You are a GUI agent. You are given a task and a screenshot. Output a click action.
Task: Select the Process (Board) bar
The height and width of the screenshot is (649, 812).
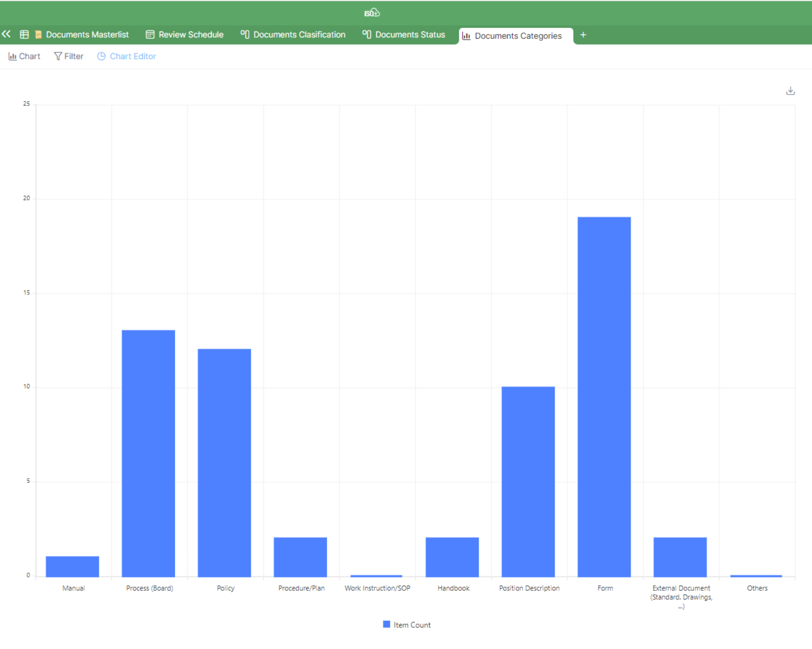(148, 453)
